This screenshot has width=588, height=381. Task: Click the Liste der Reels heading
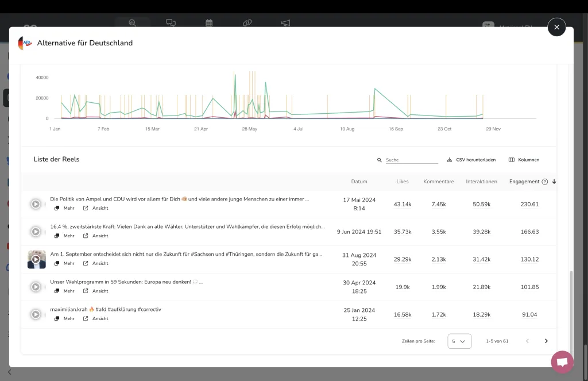(56, 159)
